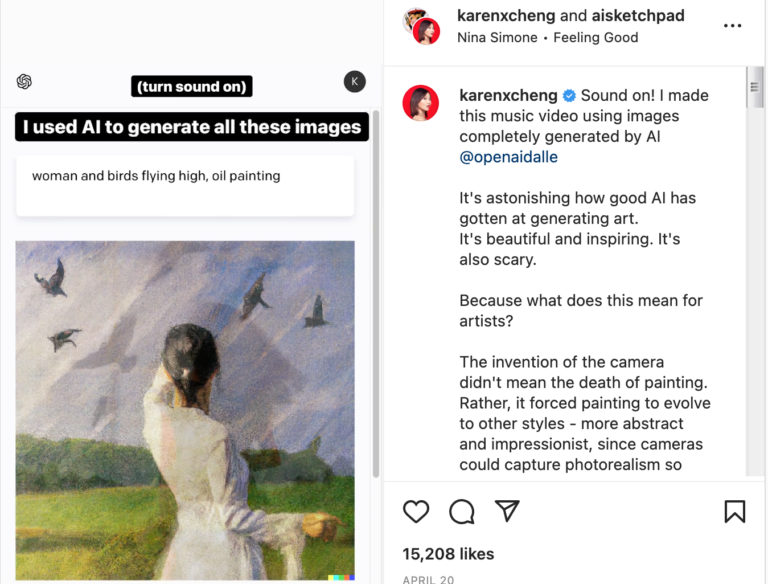The height and width of the screenshot is (584, 768).
Task: Open the overlapping profile pictures in the post header
Action: (x=421, y=25)
